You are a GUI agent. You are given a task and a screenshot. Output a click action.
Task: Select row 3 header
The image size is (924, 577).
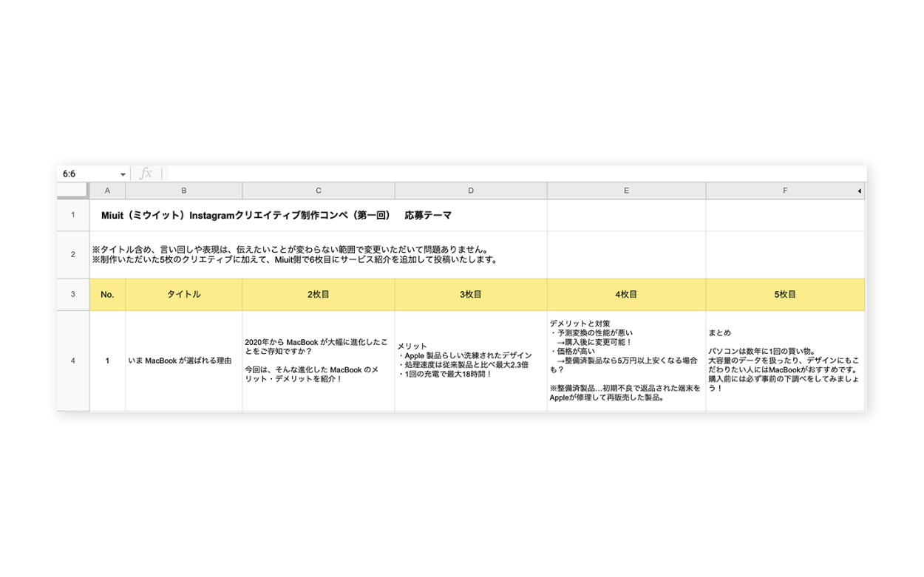73,294
